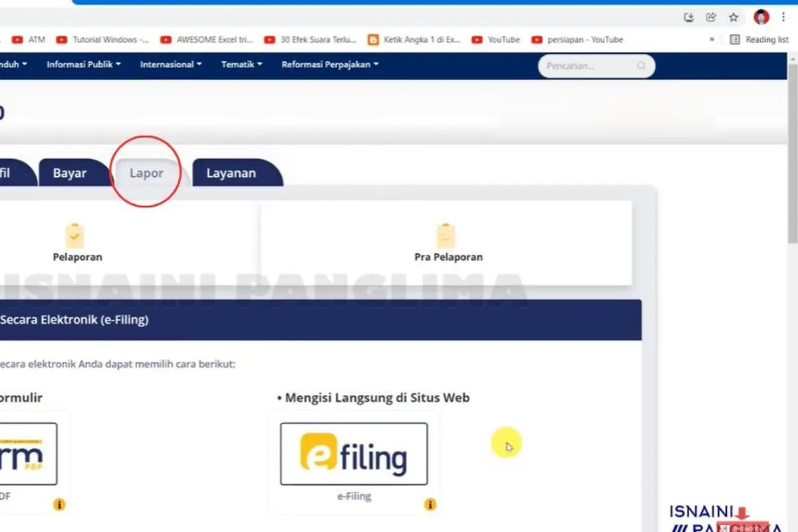Open Chrome three-dot menu
798x532 pixels.
pos(783,17)
